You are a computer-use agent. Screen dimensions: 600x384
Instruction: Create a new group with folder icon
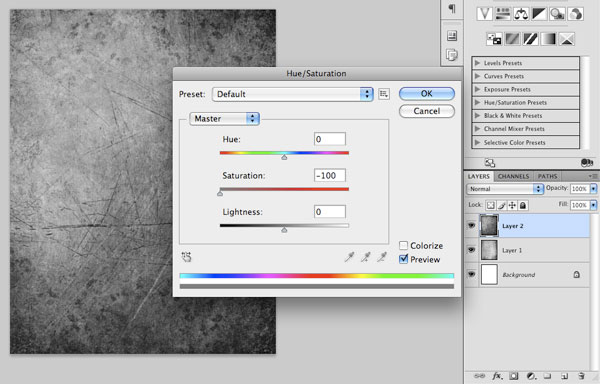[x=548, y=376]
